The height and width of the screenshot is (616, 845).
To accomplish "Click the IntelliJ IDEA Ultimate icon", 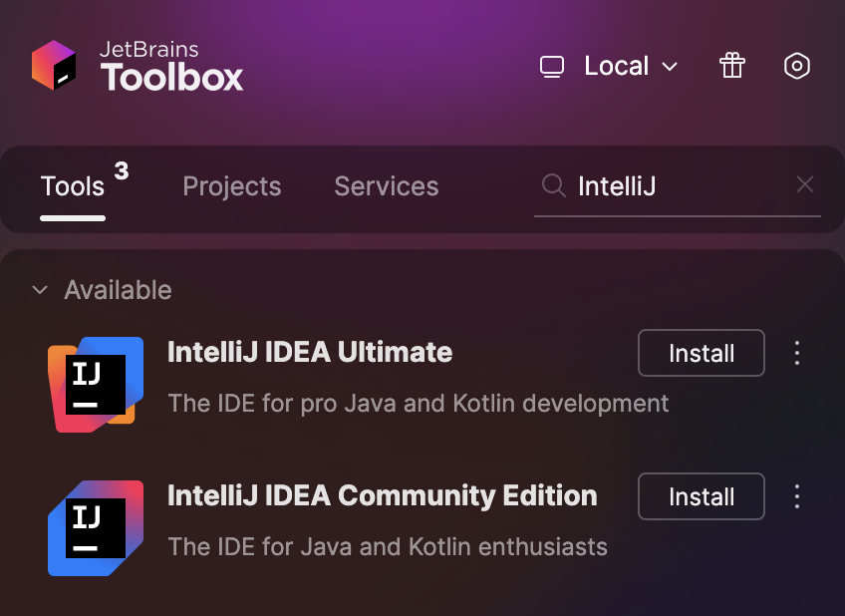I will tap(96, 385).
